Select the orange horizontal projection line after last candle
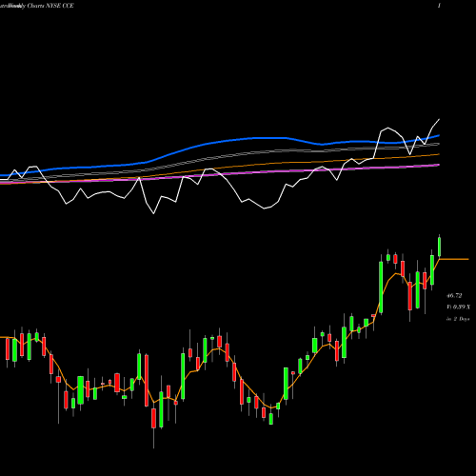The height and width of the screenshot is (476, 476). pyautogui.click(x=454, y=259)
